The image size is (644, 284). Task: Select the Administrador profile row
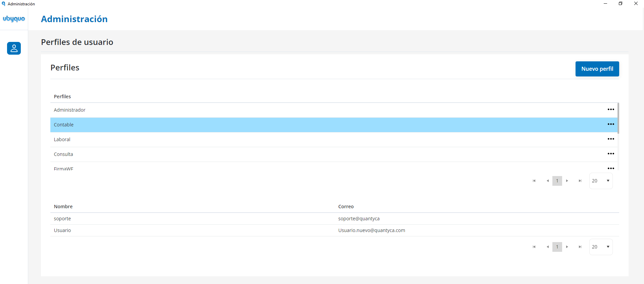coord(334,110)
